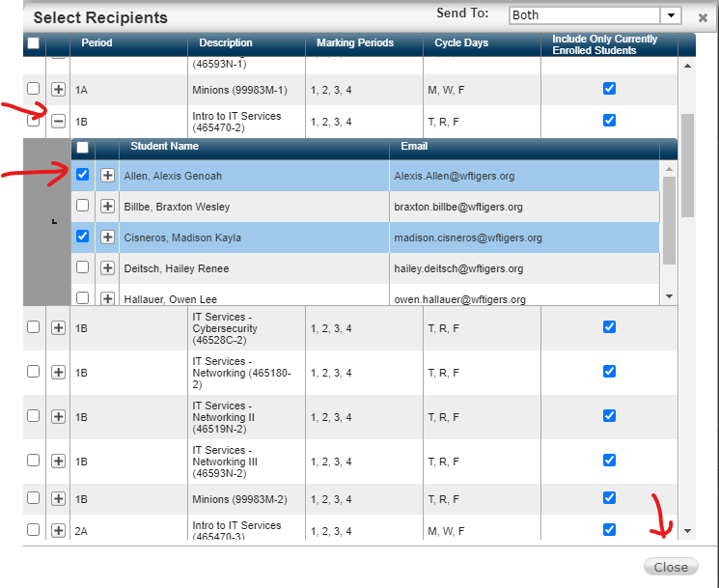Image resolution: width=719 pixels, height=588 pixels.
Task: Expand the IT Services - Networking (465180-2) row
Action: point(58,372)
